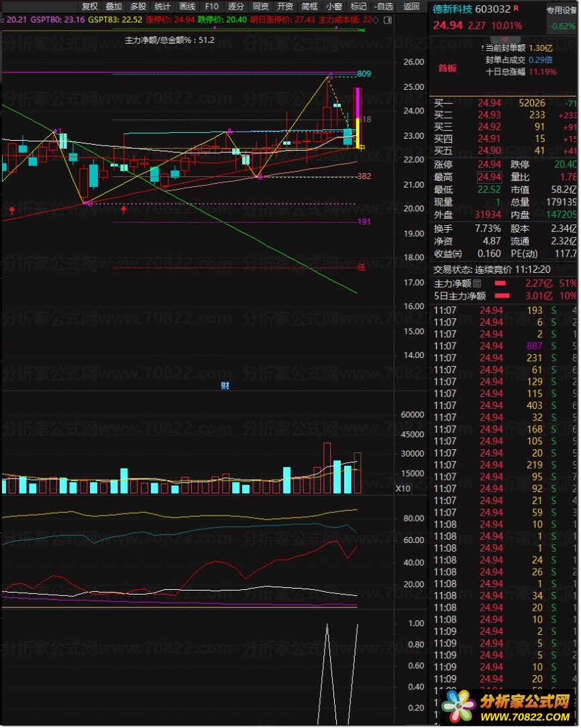The width and height of the screenshot is (581, 728).
Task: Click the 5日主力净额 3.01亿 value
Action: click(539, 296)
